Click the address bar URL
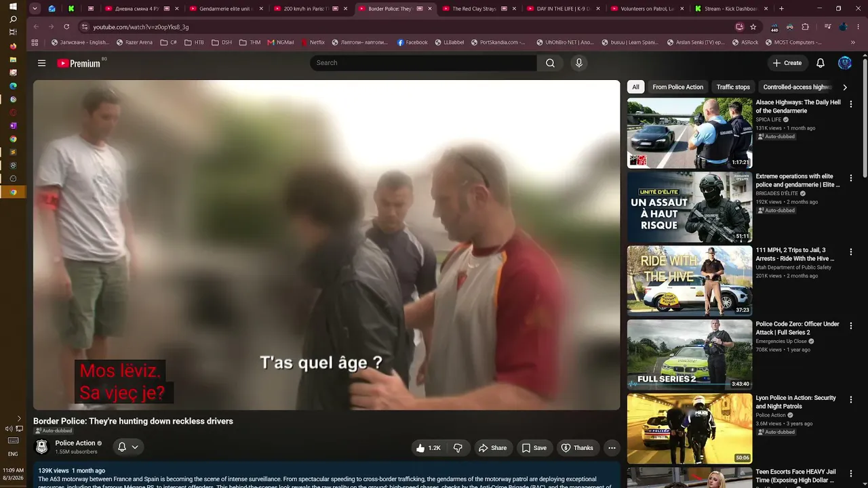The height and width of the screenshot is (488, 868). [141, 27]
